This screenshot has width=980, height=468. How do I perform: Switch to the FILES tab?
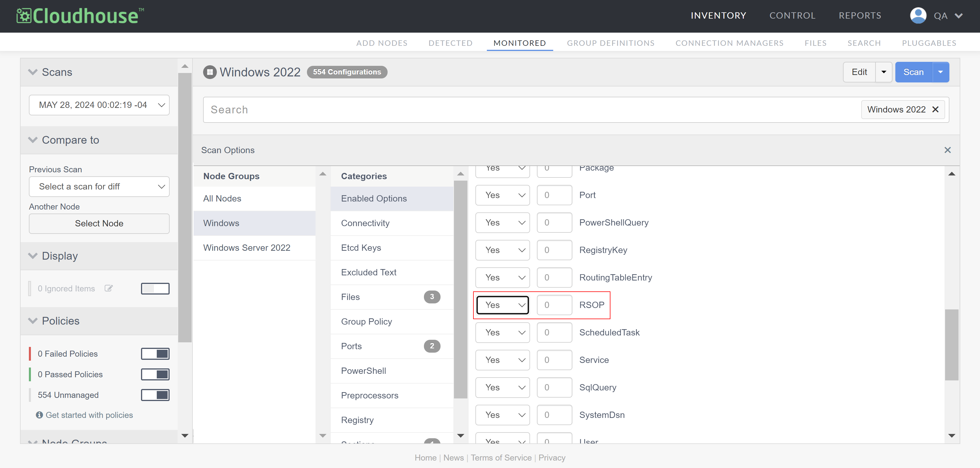tap(815, 43)
